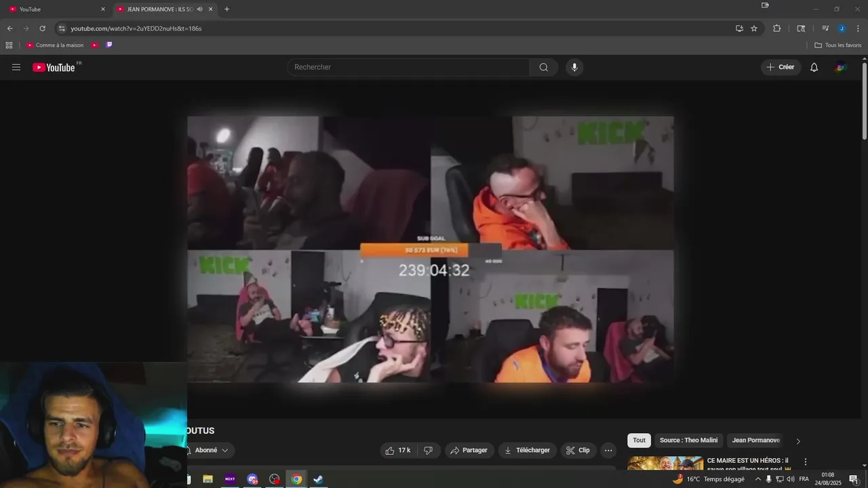Image resolution: width=868 pixels, height=488 pixels.
Task: Open Chrome from the taskbar
Action: [296, 479]
